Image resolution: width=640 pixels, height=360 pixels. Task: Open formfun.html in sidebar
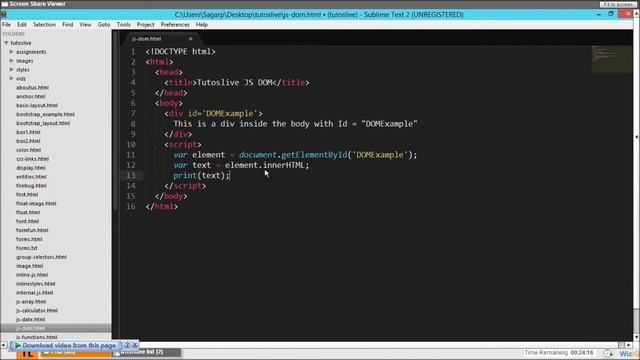coord(32,230)
